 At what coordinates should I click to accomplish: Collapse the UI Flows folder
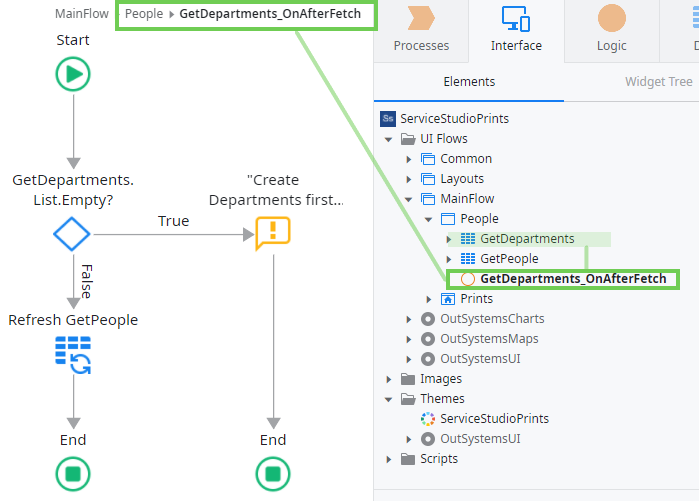389,140
